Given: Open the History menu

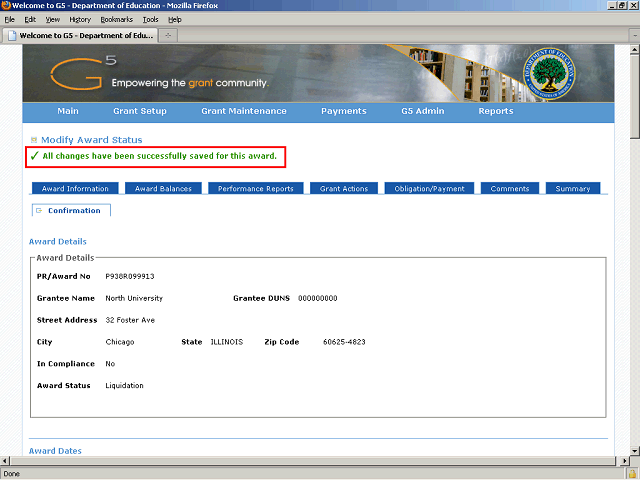Looking at the screenshot, I should (80, 20).
